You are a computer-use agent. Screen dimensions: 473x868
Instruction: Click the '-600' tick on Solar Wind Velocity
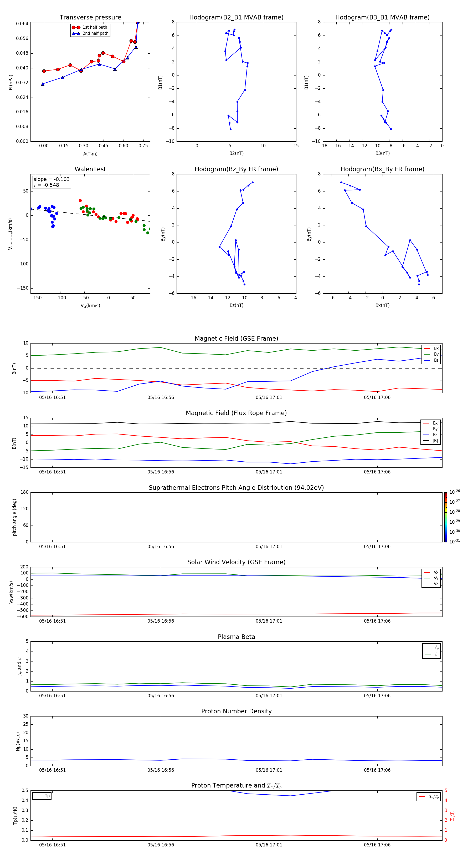coord(23,617)
